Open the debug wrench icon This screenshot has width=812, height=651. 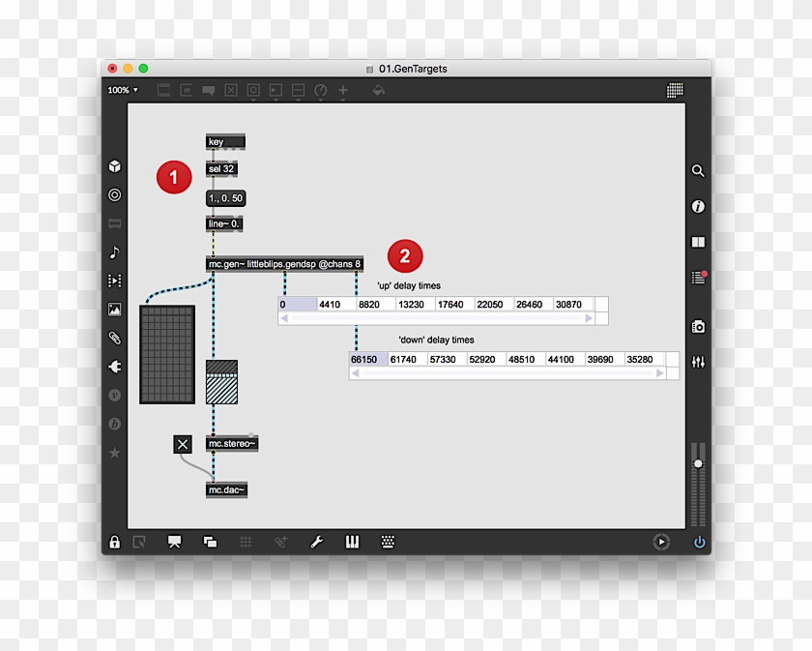coord(316,542)
